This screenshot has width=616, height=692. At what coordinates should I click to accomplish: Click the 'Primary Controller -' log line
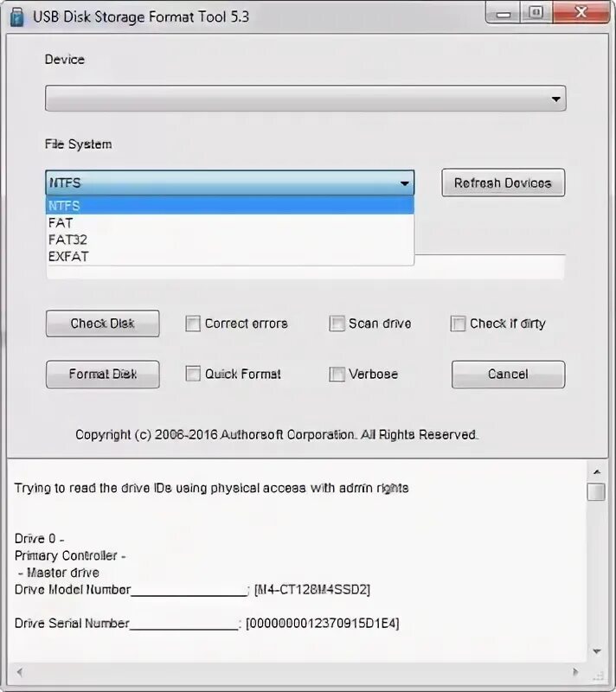(x=70, y=555)
